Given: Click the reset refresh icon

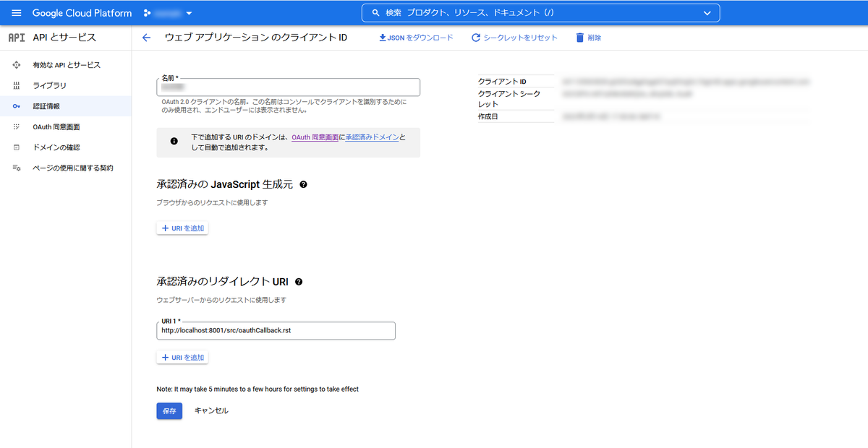Looking at the screenshot, I should tap(476, 38).
